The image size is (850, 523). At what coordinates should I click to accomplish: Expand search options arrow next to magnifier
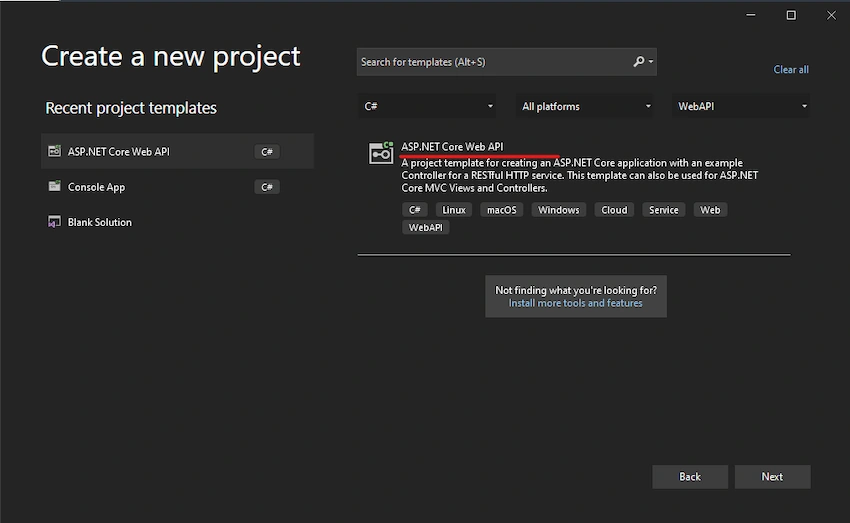click(x=651, y=62)
